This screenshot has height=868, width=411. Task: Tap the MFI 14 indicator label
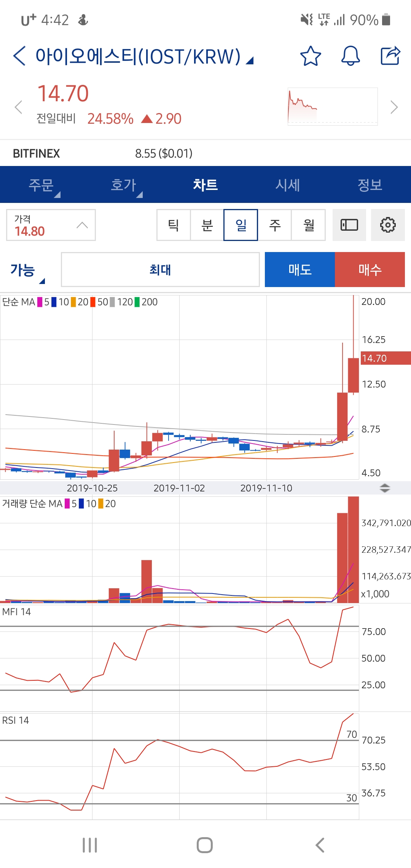click(16, 612)
